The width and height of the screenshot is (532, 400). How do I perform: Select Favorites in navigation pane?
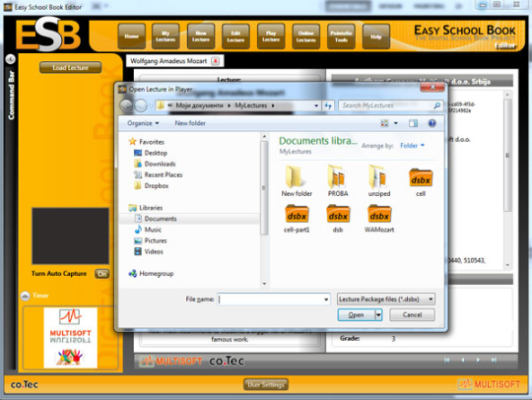[147, 142]
